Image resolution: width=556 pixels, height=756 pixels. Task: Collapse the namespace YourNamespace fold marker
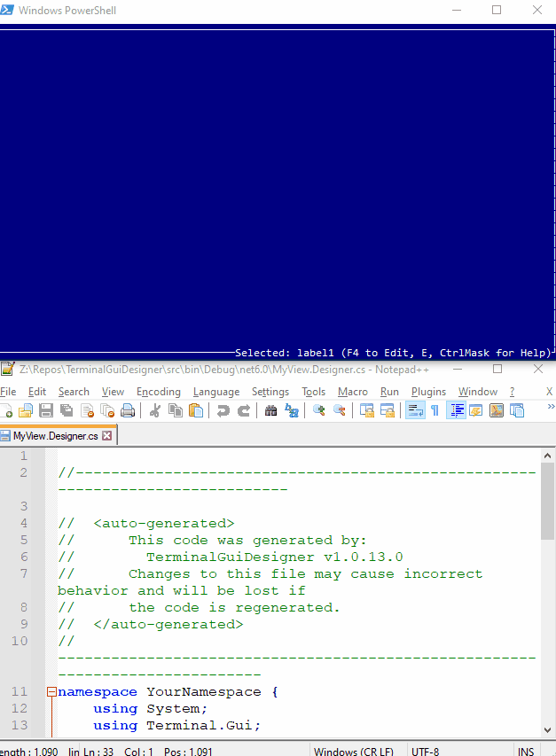tap(51, 692)
